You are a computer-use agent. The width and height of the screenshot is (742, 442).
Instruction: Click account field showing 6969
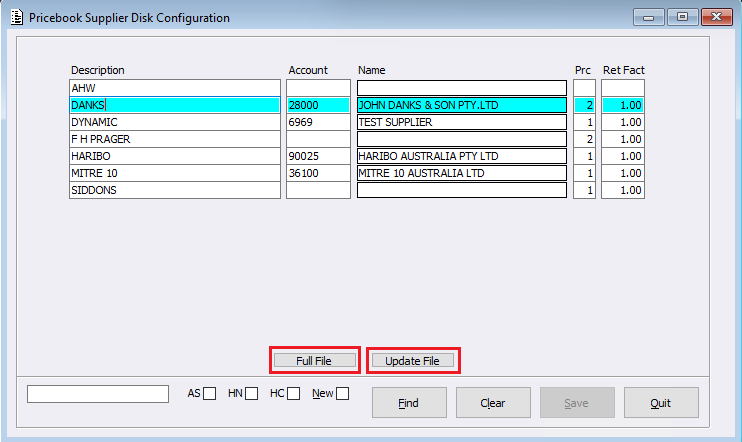tap(318, 122)
